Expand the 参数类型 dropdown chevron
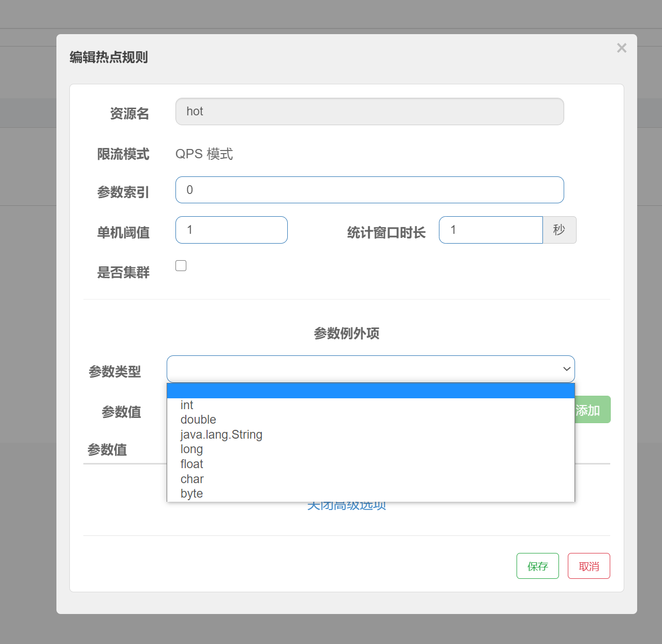662x644 pixels. coord(566,369)
